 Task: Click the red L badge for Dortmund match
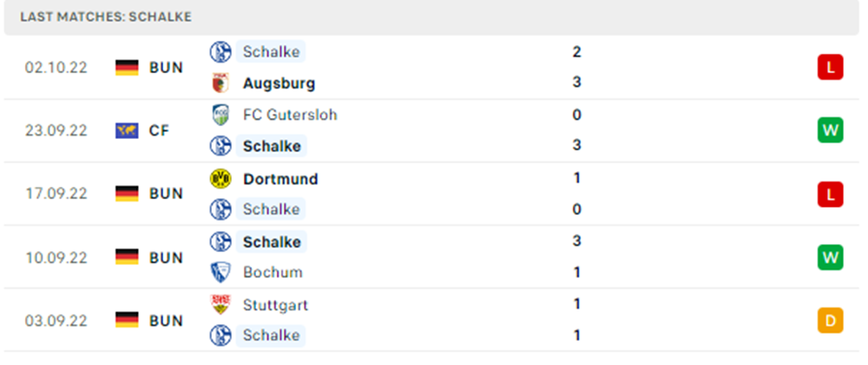point(830,194)
